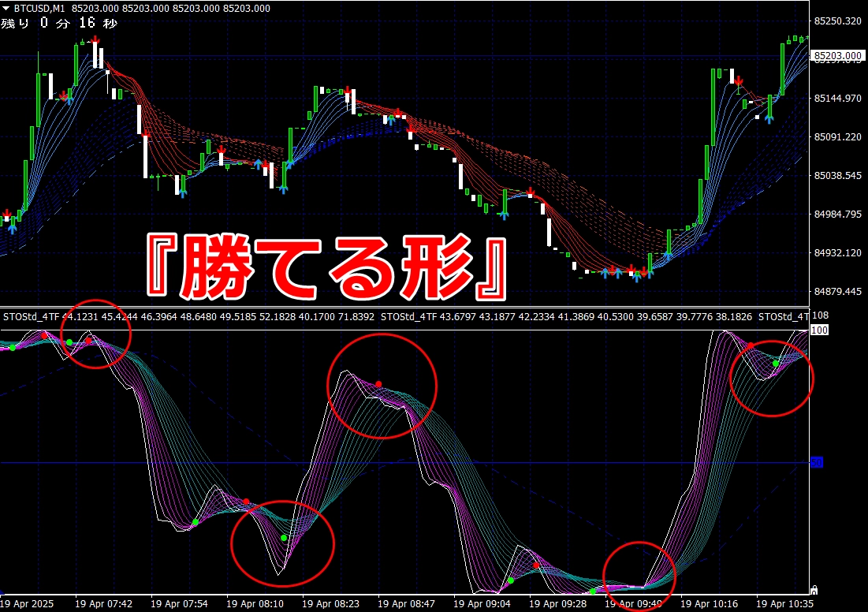Click the green dot inside the 08:10 circled dip

(x=284, y=538)
